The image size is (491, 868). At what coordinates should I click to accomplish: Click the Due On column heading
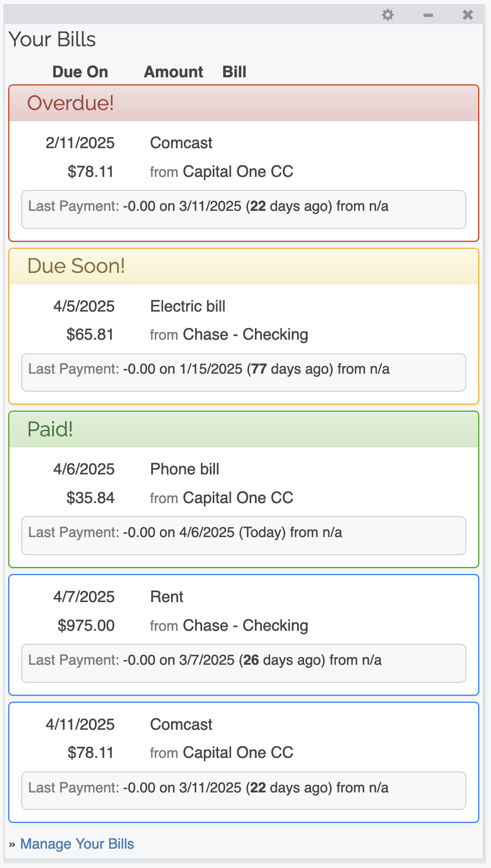tap(80, 72)
